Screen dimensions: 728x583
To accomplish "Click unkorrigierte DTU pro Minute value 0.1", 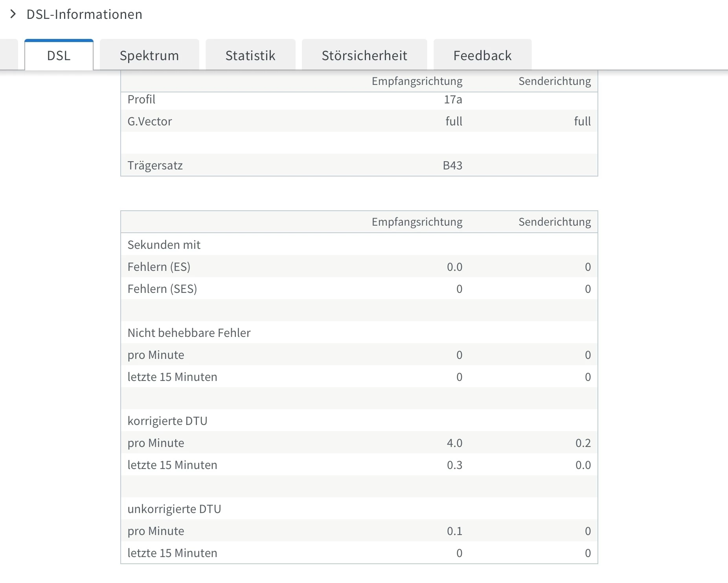I will tap(454, 531).
